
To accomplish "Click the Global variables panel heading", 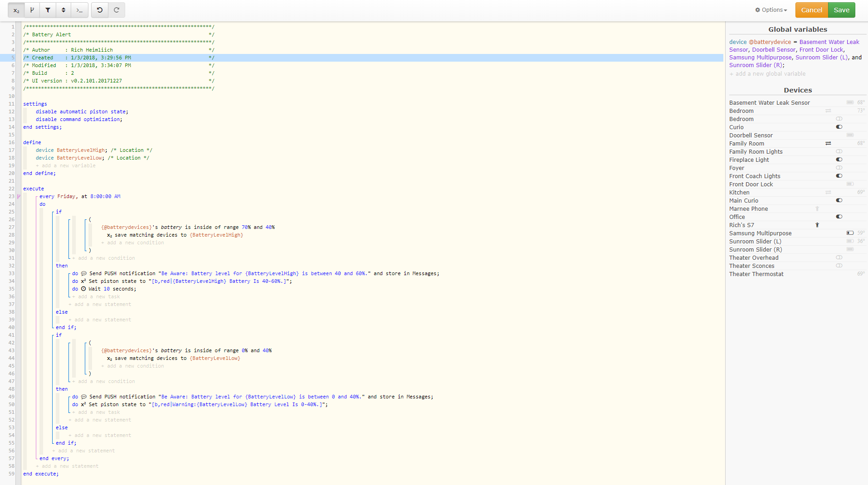I will coord(798,29).
